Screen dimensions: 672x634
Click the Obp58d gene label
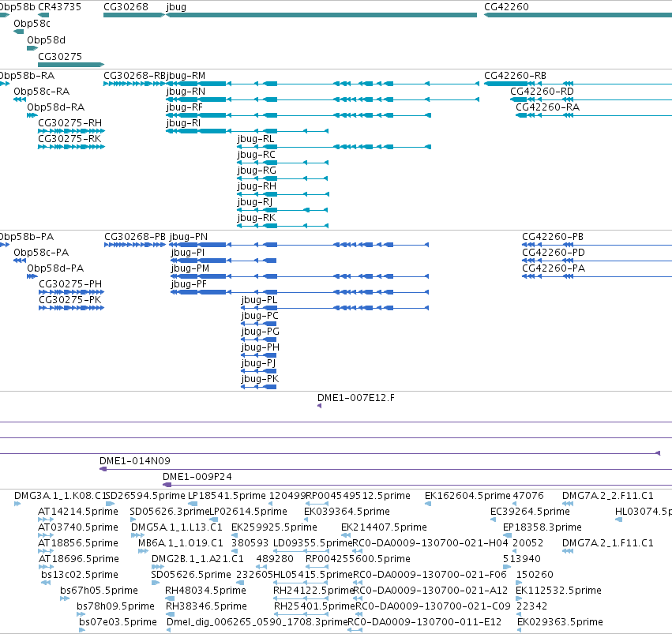[x=47, y=39]
